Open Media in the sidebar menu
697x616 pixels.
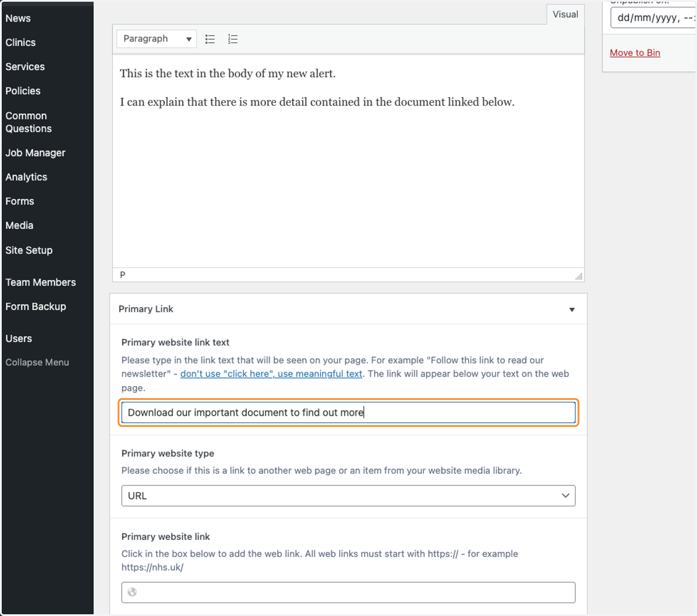tap(19, 226)
